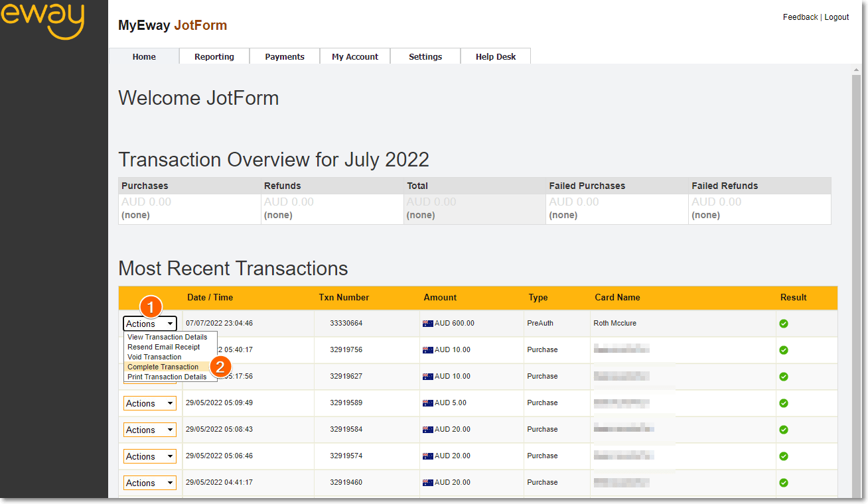Click the eway logo in sidebar
The height and width of the screenshot is (504, 868).
(42, 20)
